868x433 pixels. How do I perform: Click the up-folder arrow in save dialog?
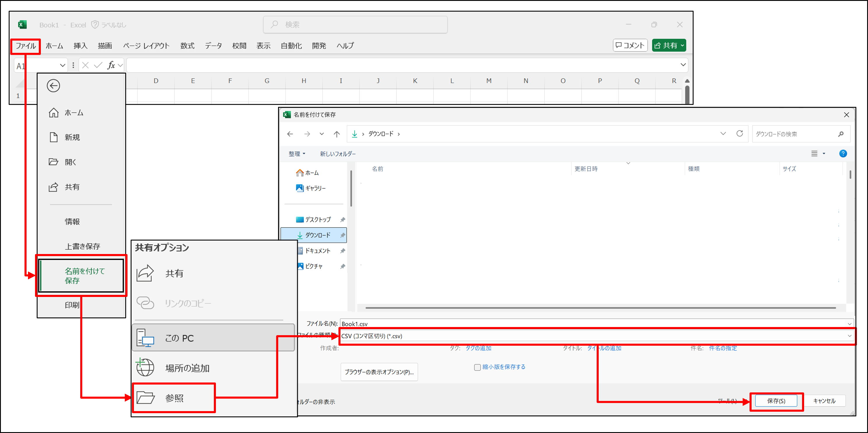(336, 134)
